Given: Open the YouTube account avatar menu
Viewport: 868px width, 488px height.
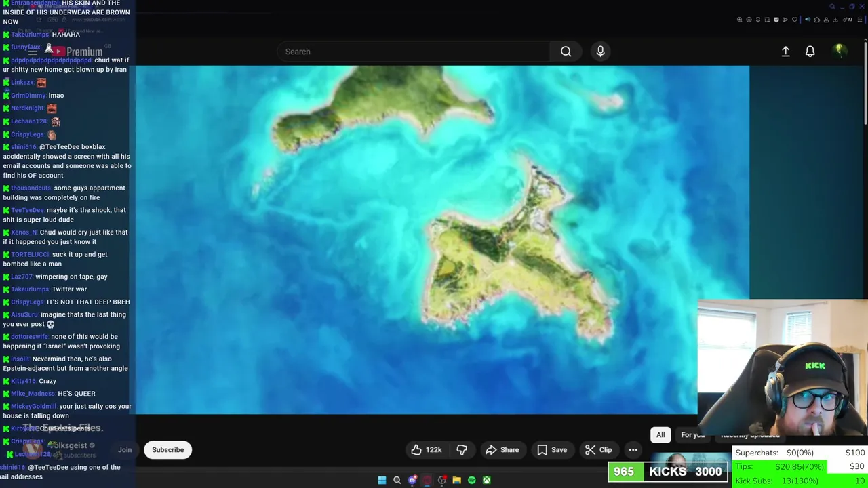Looking at the screenshot, I should pos(840,51).
